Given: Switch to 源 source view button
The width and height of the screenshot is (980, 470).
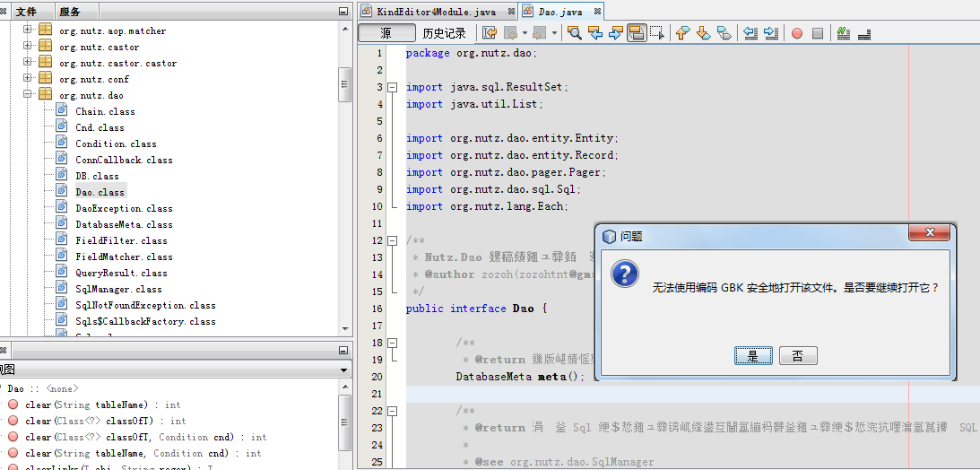Looking at the screenshot, I should [x=386, y=33].
